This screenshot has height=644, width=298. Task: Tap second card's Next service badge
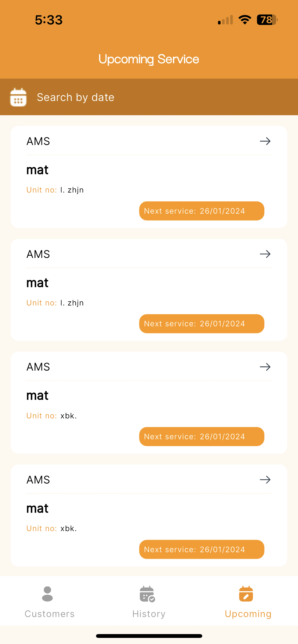201,324
